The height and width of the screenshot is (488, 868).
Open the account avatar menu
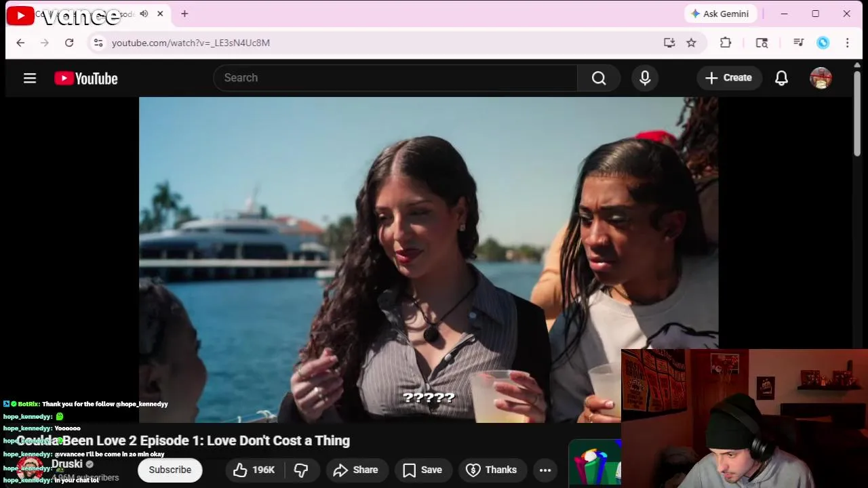[x=821, y=78]
